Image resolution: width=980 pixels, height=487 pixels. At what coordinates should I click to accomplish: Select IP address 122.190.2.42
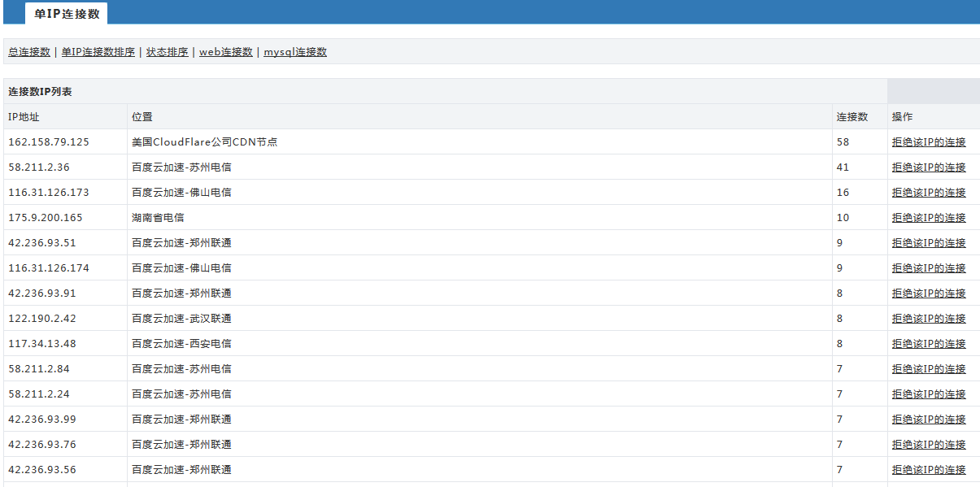click(42, 319)
